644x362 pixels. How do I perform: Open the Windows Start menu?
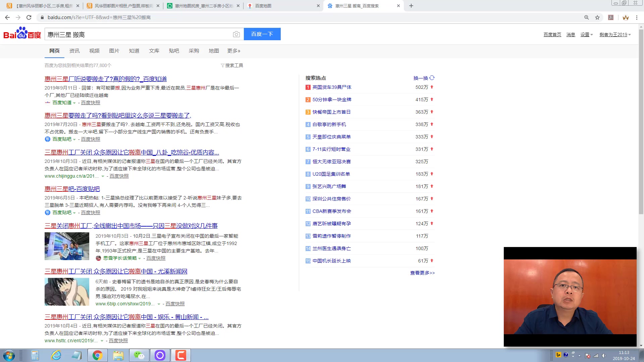[x=9, y=355]
